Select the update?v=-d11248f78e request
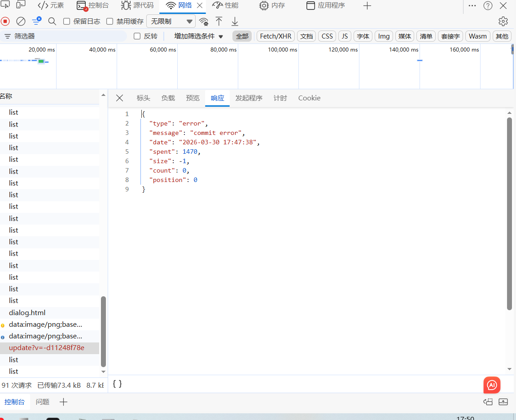Screen dimensions: 516x420 coord(47,348)
